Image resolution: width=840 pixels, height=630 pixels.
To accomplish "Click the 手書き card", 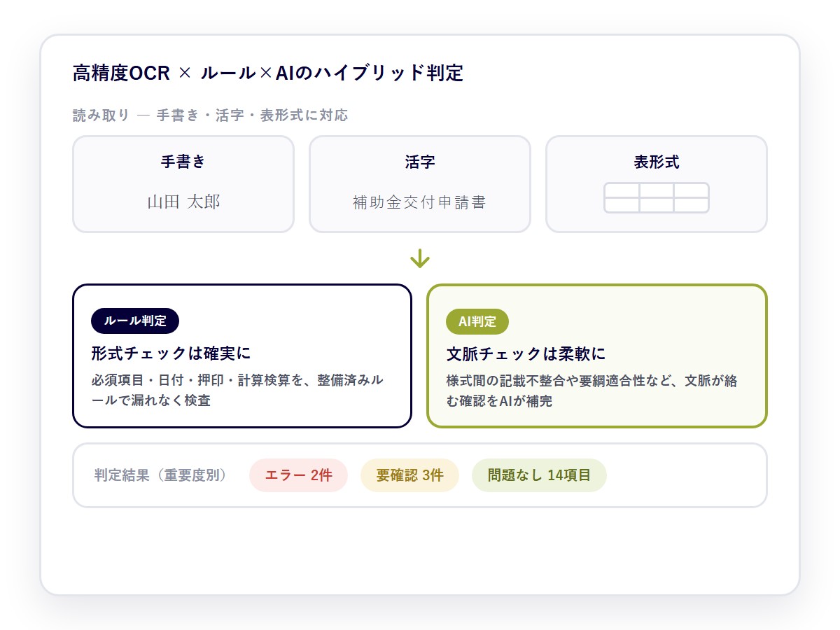I will click(x=183, y=184).
